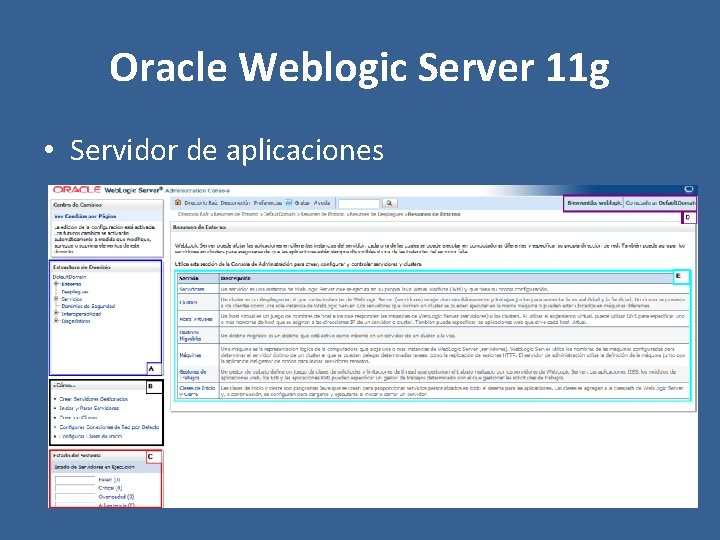Click the Bienvenido, weblogic text
Image resolution: width=720 pixels, height=540 pixels.
(x=594, y=203)
